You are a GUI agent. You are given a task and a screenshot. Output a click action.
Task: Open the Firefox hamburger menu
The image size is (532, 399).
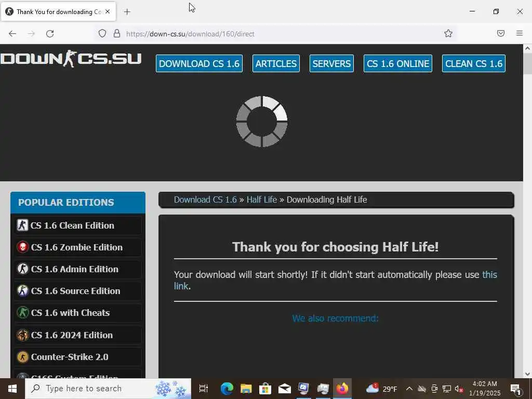520,33
